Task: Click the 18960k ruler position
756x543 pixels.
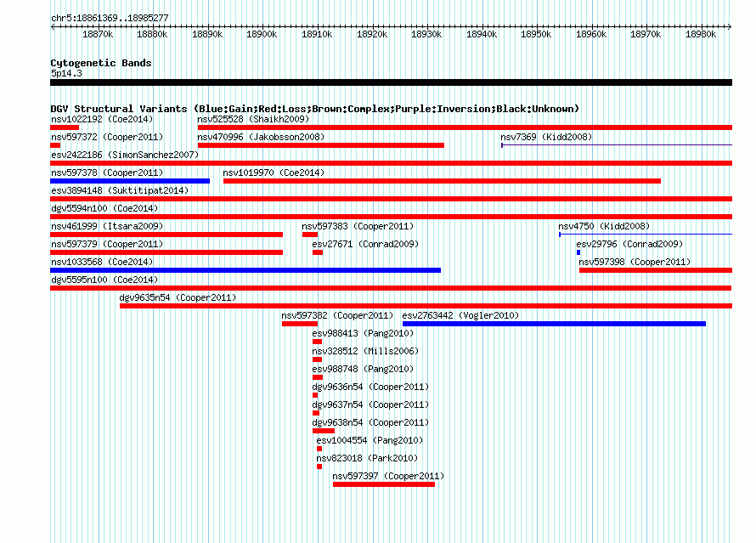Action: 591,34
